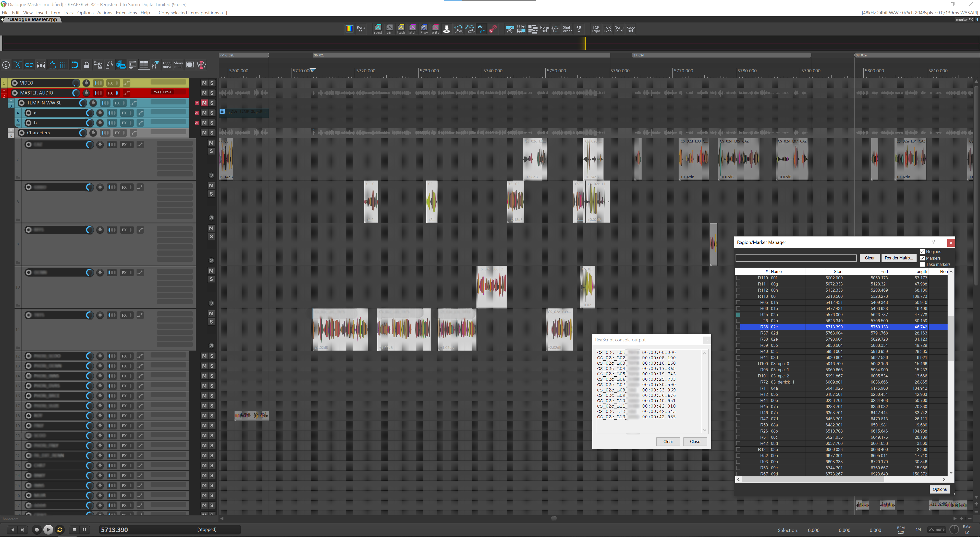Toggle the lock icon in main toolbar
Screen dimensions: 980x537
click(x=86, y=65)
